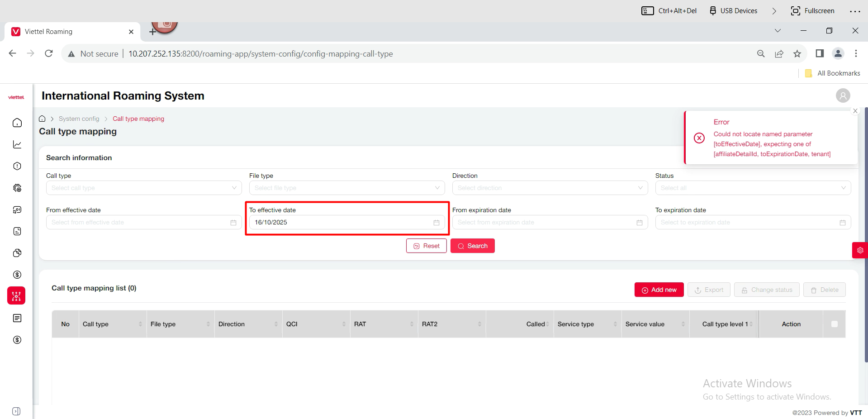Expand the Call type dropdown

(144, 188)
